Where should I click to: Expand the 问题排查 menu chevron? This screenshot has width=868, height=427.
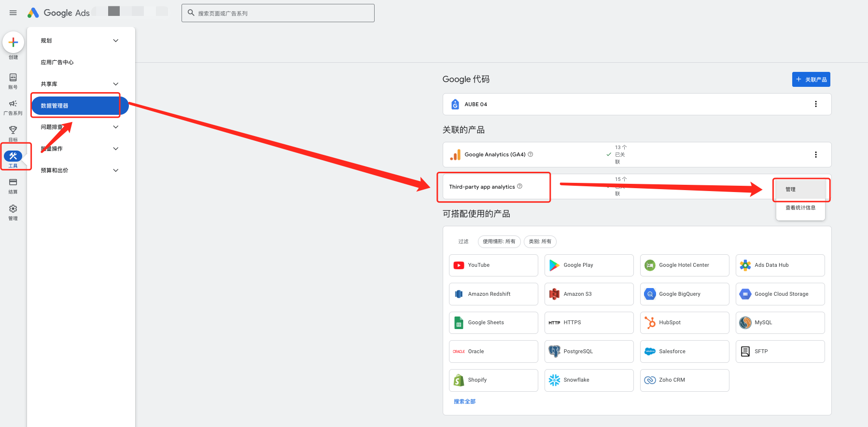pyautogui.click(x=116, y=127)
